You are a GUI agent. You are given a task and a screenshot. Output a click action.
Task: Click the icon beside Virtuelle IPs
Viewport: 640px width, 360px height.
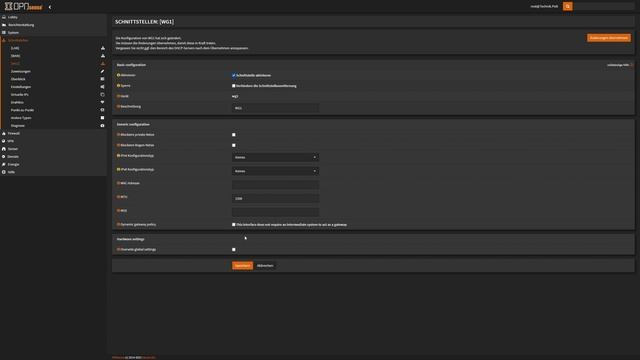tap(102, 95)
